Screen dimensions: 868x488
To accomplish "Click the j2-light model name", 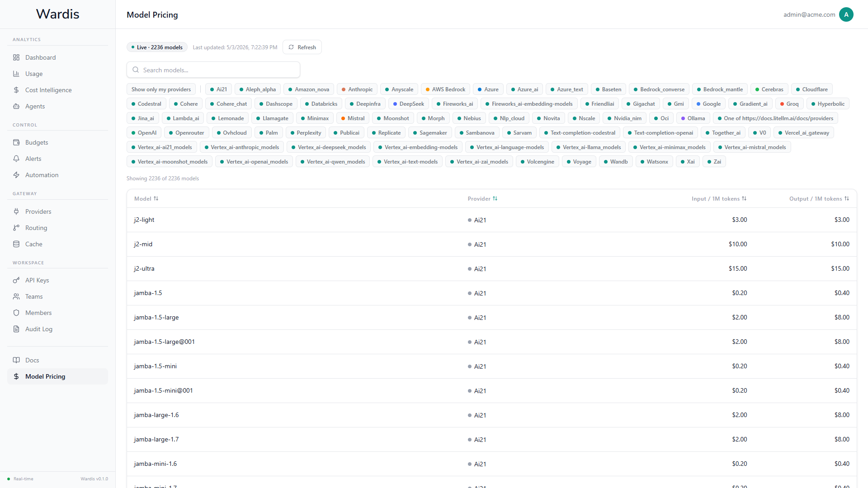I will 144,220.
